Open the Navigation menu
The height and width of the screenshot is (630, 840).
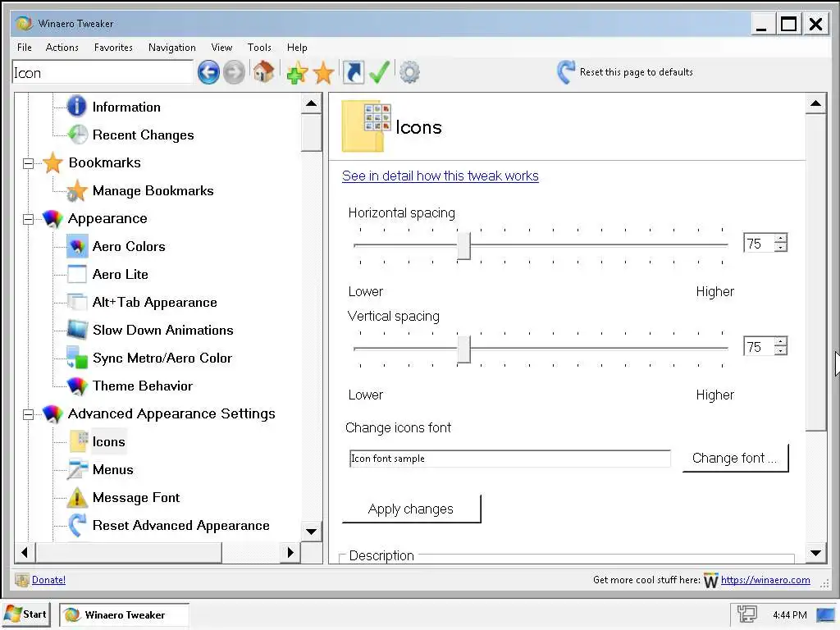coord(172,47)
